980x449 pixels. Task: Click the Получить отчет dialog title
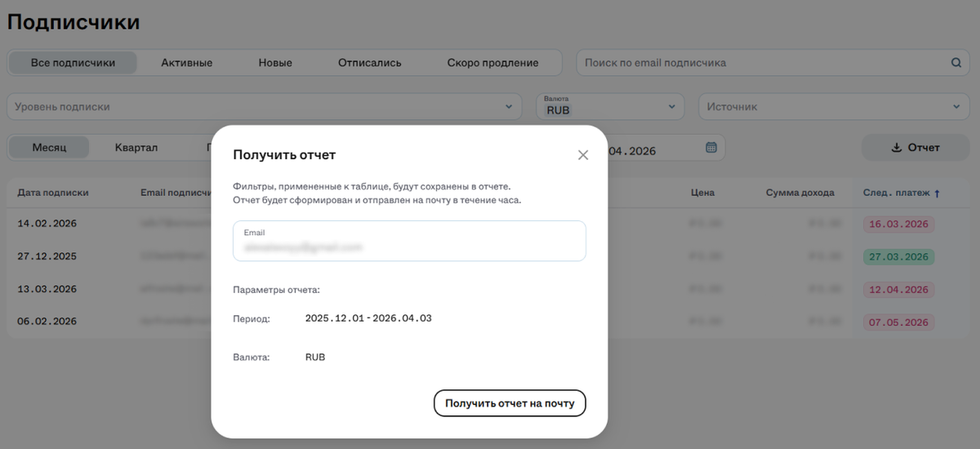point(284,155)
